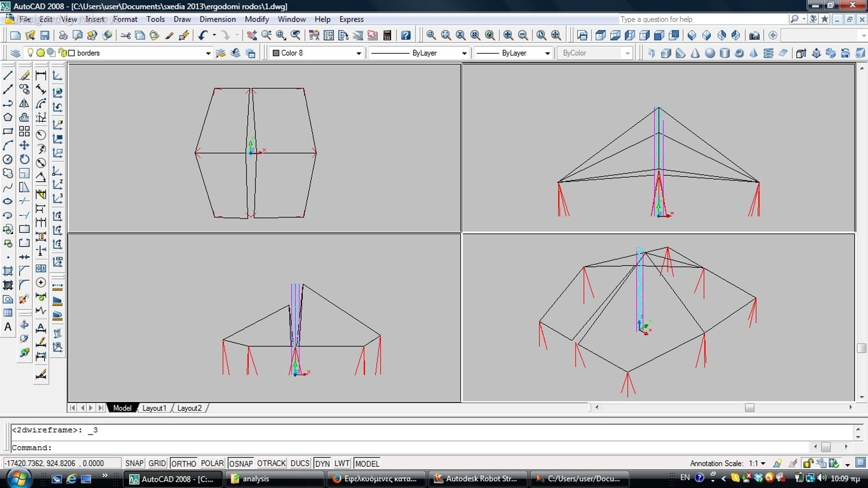Open the Dimension menu
Viewport: 868px width, 488px height.
pos(218,19)
